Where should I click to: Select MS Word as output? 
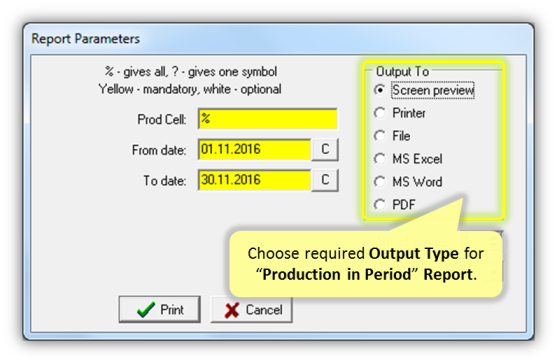[380, 182]
